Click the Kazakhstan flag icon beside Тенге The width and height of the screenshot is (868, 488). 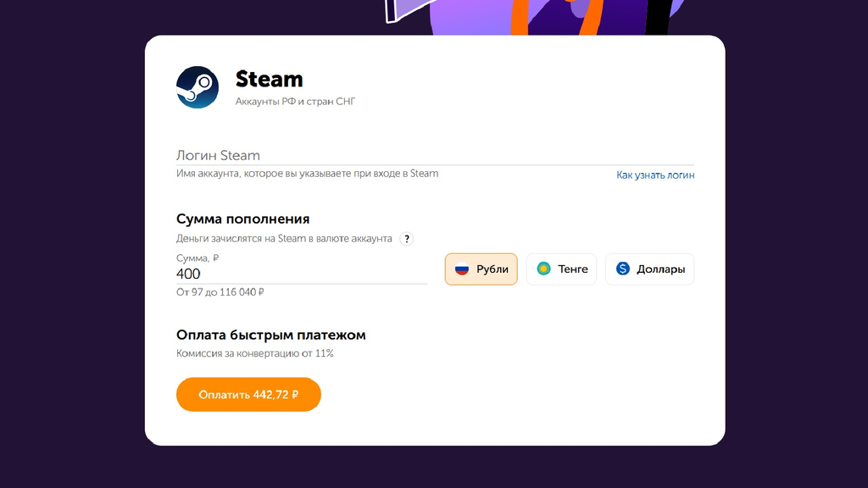tap(543, 269)
